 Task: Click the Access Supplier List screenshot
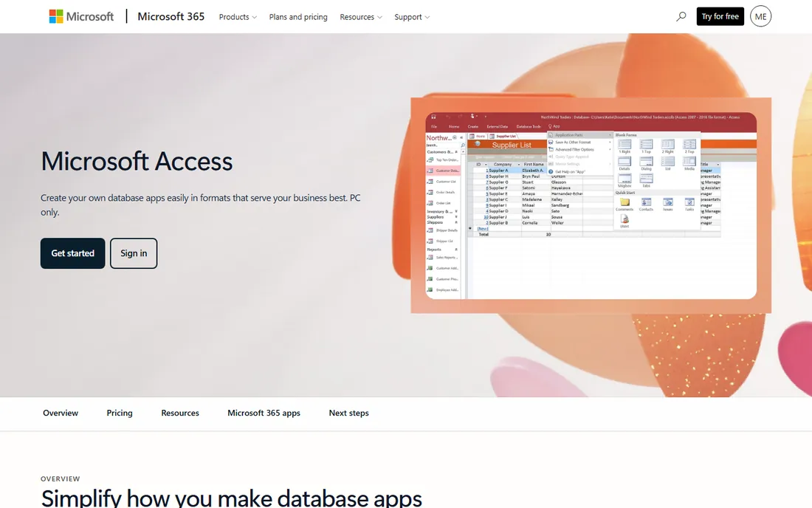click(x=591, y=205)
